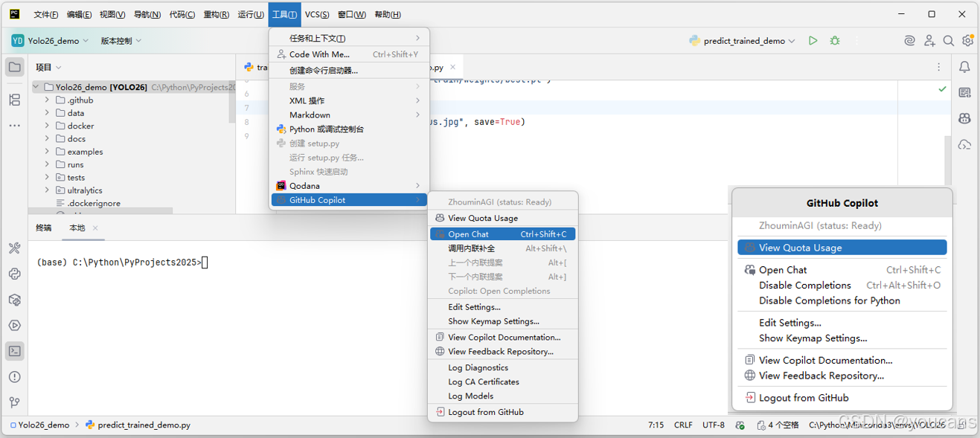The width and height of the screenshot is (980, 438).
Task: Open the Structure tool window icon
Action: coord(14,100)
